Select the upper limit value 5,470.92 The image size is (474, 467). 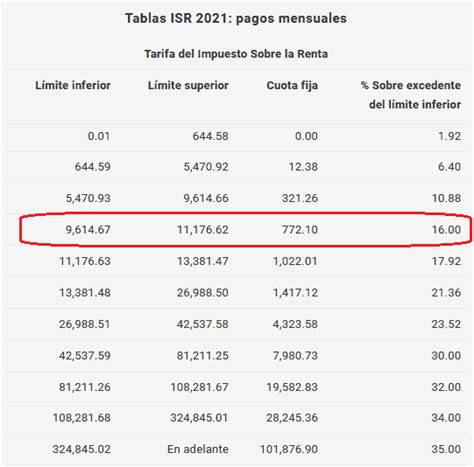tap(206, 167)
